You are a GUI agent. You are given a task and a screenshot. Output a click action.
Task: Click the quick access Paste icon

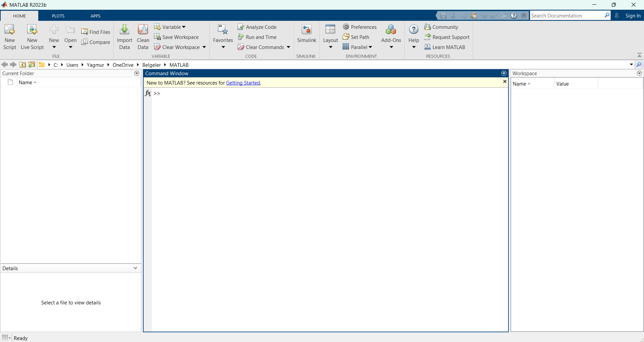coord(474,15)
